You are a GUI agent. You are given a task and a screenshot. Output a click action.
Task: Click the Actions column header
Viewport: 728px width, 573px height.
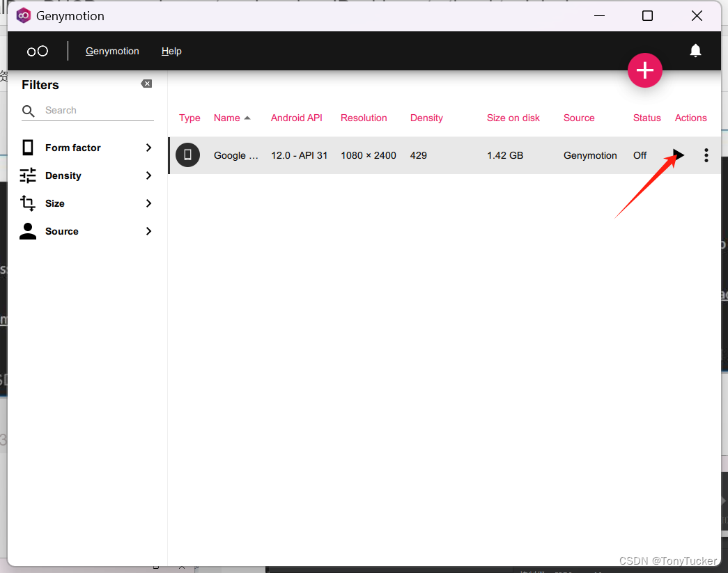coord(690,118)
